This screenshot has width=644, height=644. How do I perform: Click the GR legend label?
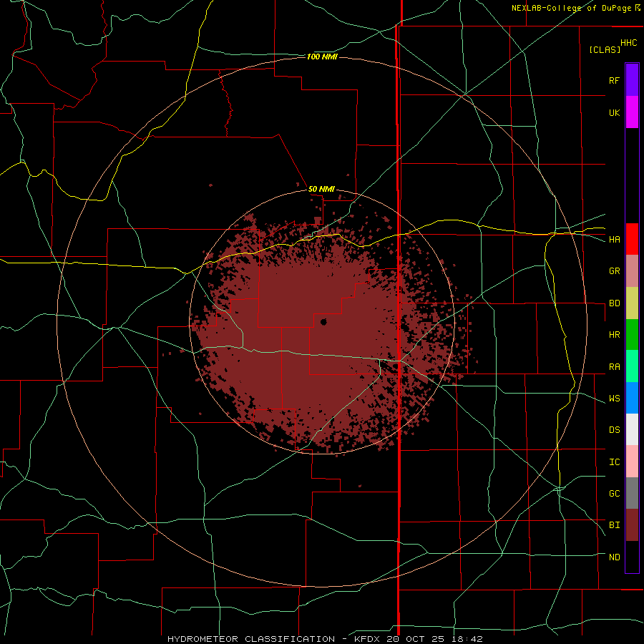pos(614,271)
